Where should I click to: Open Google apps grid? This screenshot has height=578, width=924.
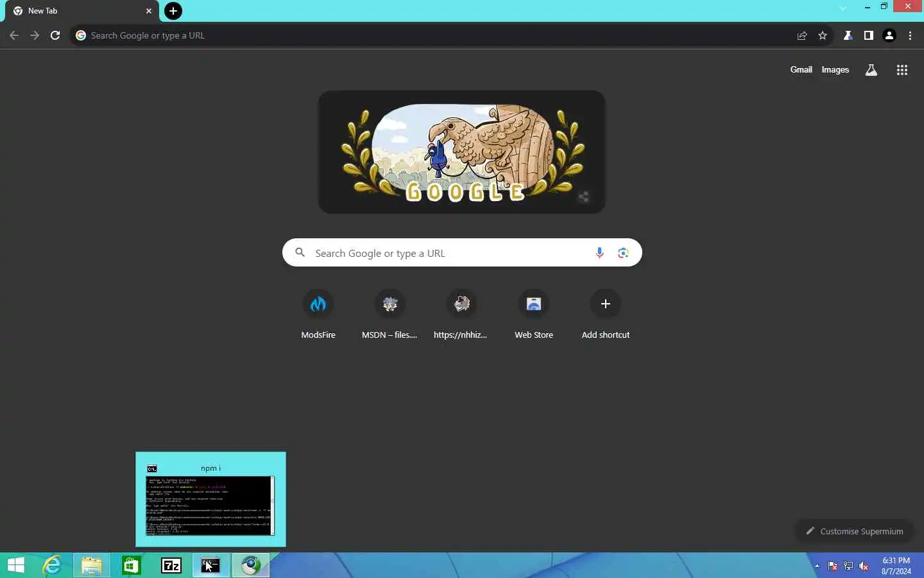point(902,70)
